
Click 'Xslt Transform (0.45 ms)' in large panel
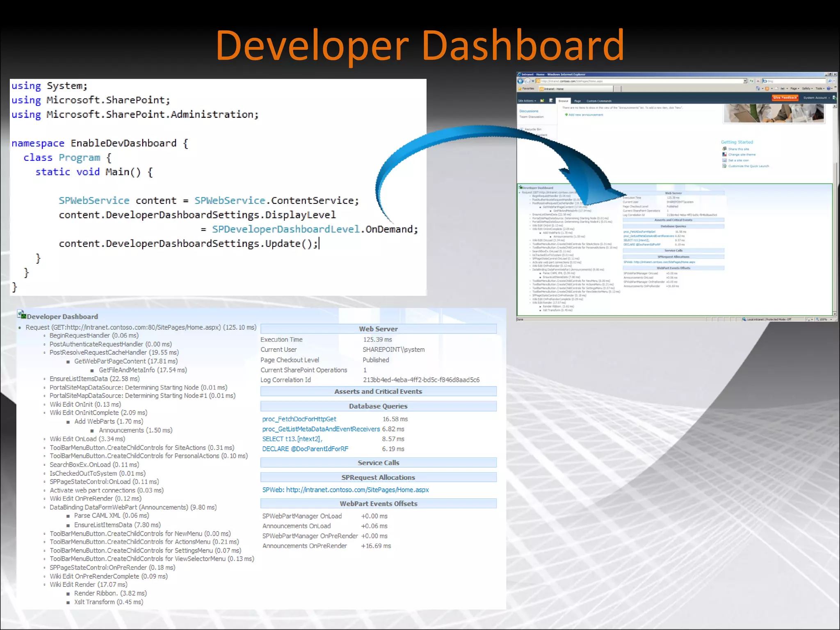click(x=109, y=602)
